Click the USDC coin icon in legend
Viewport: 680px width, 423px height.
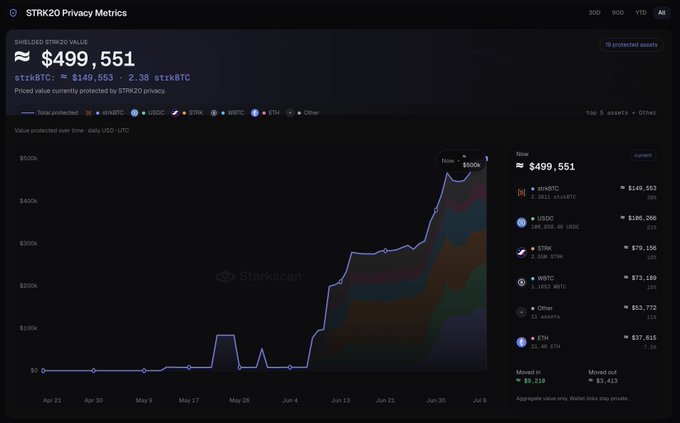[134, 113]
